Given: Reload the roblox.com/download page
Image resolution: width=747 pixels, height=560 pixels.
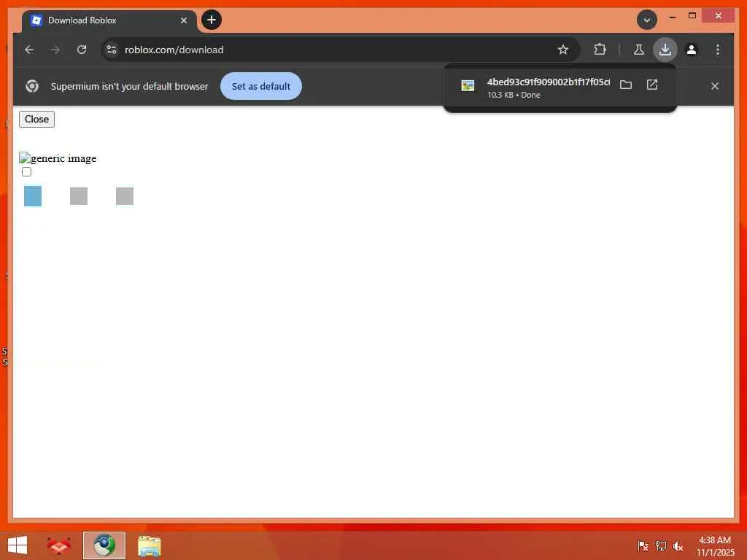Looking at the screenshot, I should [82, 50].
